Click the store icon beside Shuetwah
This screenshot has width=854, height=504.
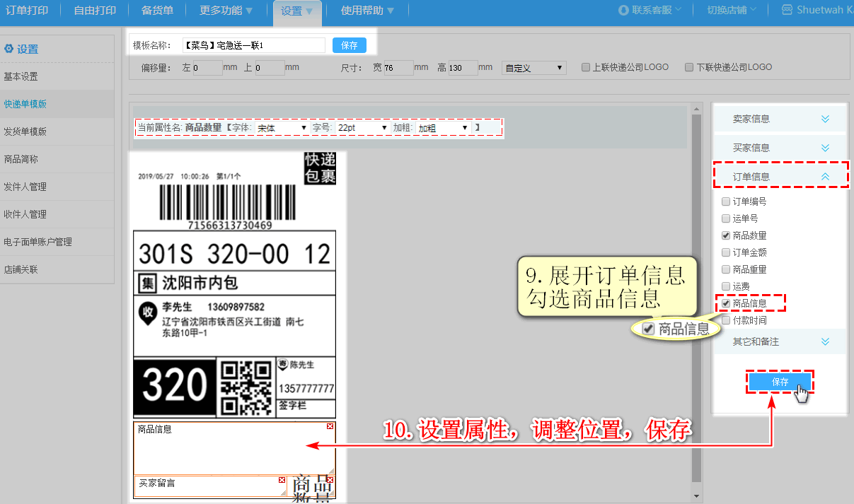click(787, 10)
